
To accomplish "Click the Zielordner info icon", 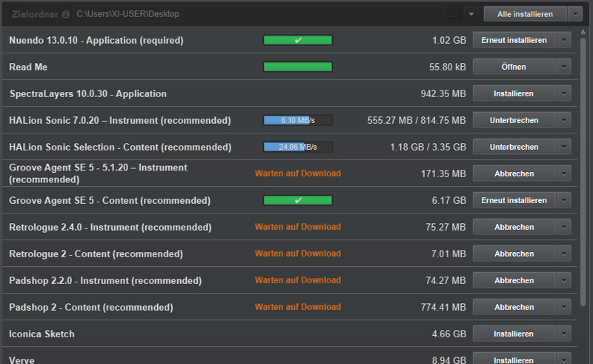I will [66, 14].
